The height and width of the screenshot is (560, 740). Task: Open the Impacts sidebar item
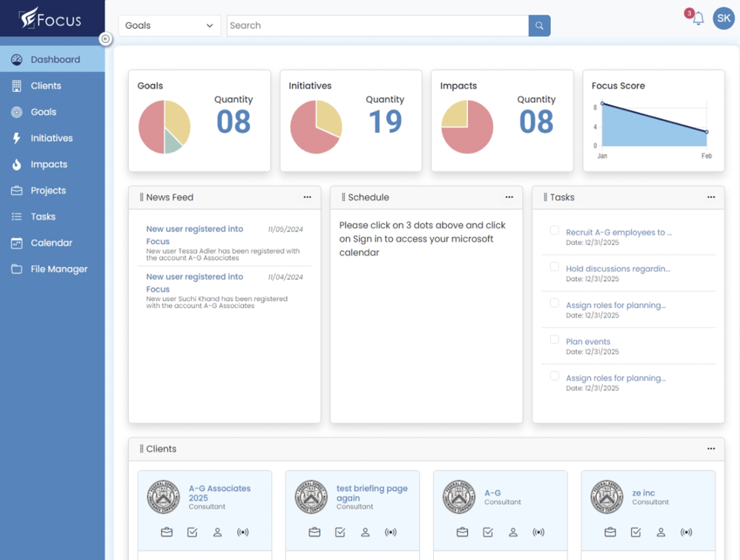[47, 164]
